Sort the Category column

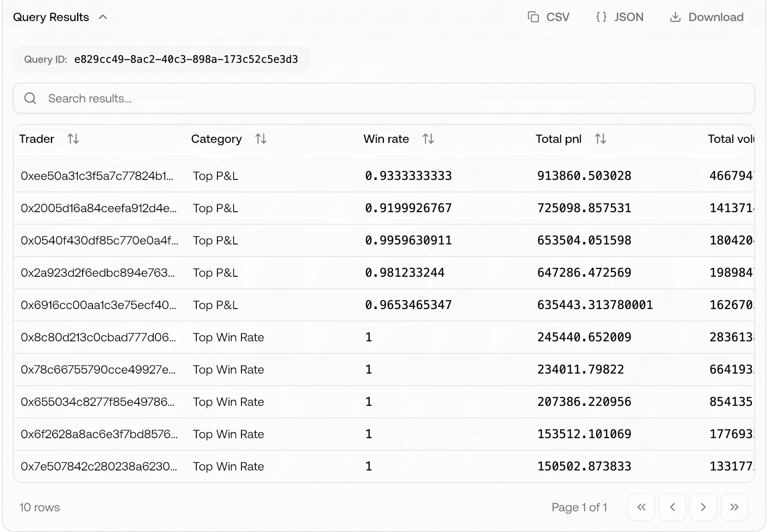260,139
